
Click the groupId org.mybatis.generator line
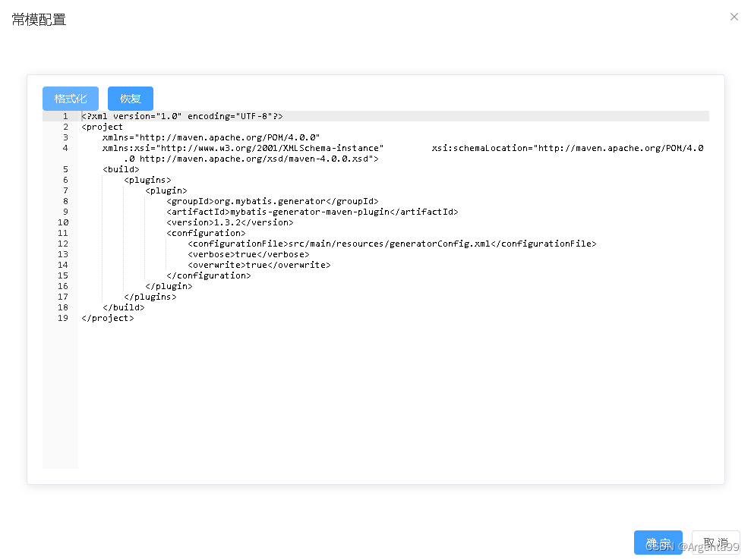point(273,201)
